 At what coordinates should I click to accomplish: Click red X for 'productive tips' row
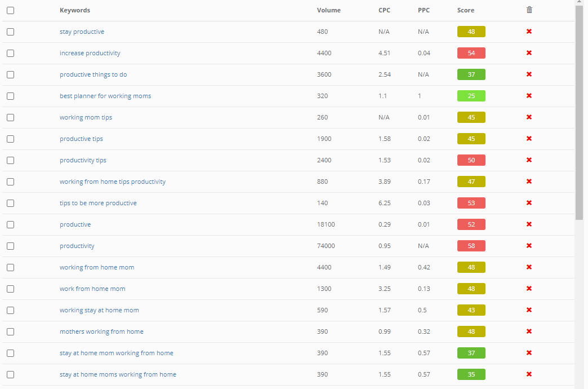pyautogui.click(x=529, y=139)
